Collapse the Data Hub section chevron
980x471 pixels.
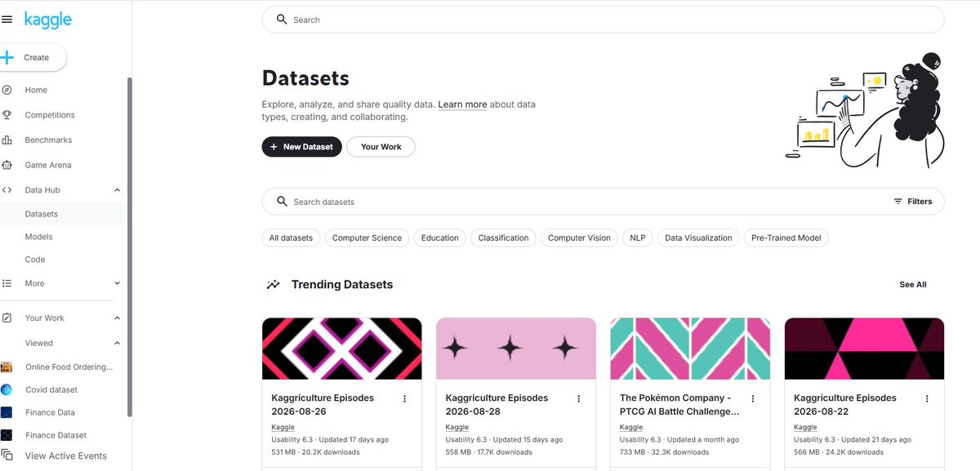[117, 190]
